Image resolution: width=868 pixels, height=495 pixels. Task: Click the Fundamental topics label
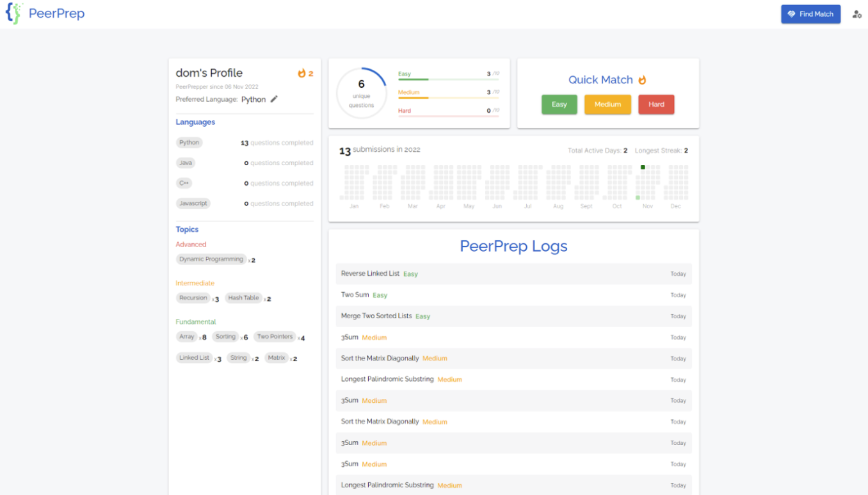196,322
